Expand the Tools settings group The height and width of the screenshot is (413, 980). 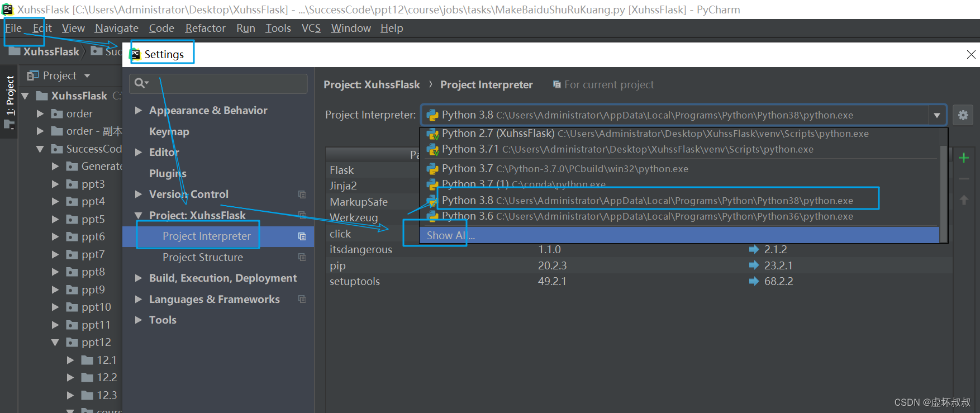[x=138, y=320]
